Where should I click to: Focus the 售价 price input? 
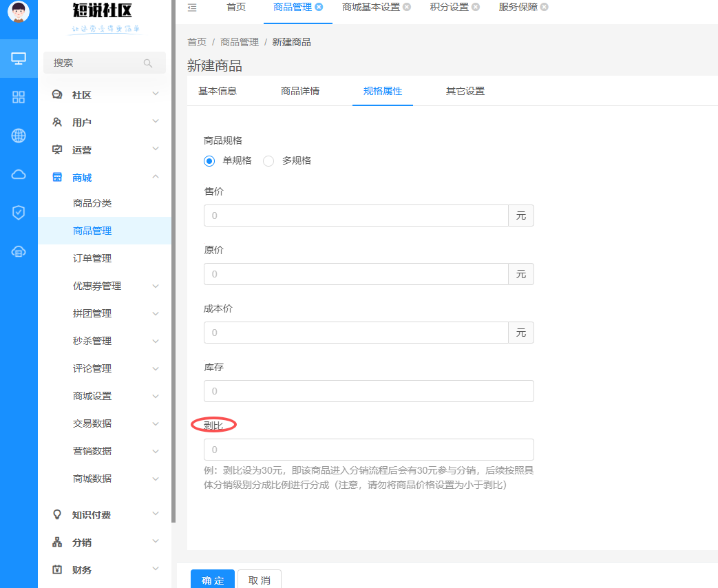[357, 216]
